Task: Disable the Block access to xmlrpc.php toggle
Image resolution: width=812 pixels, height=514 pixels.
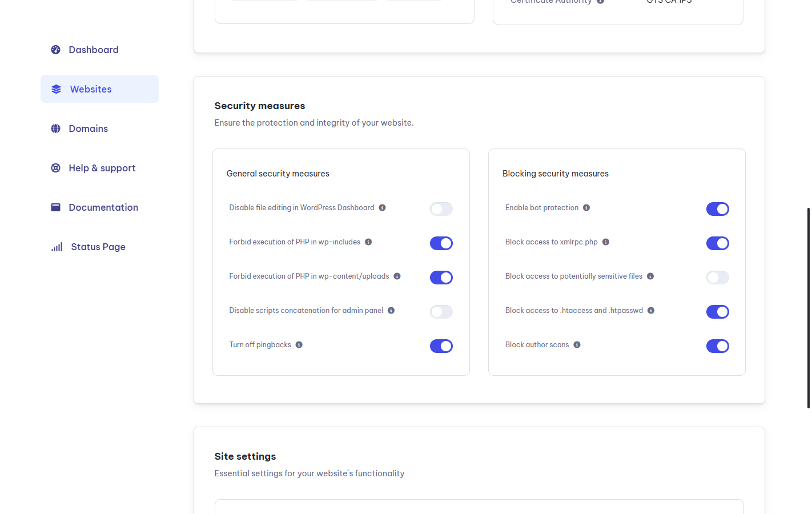Action: click(717, 243)
